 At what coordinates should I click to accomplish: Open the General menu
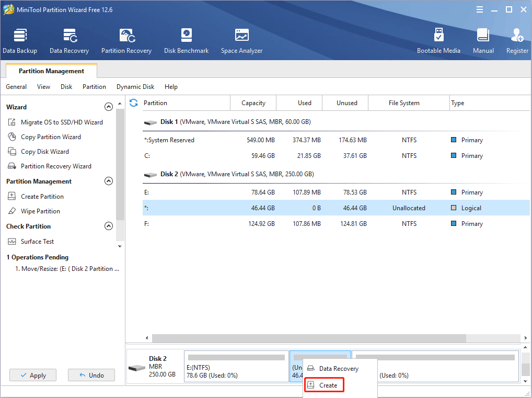pyautogui.click(x=16, y=87)
